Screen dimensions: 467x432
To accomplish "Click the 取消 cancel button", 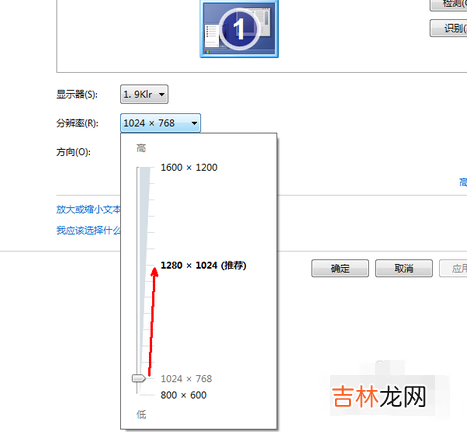I will click(x=404, y=268).
